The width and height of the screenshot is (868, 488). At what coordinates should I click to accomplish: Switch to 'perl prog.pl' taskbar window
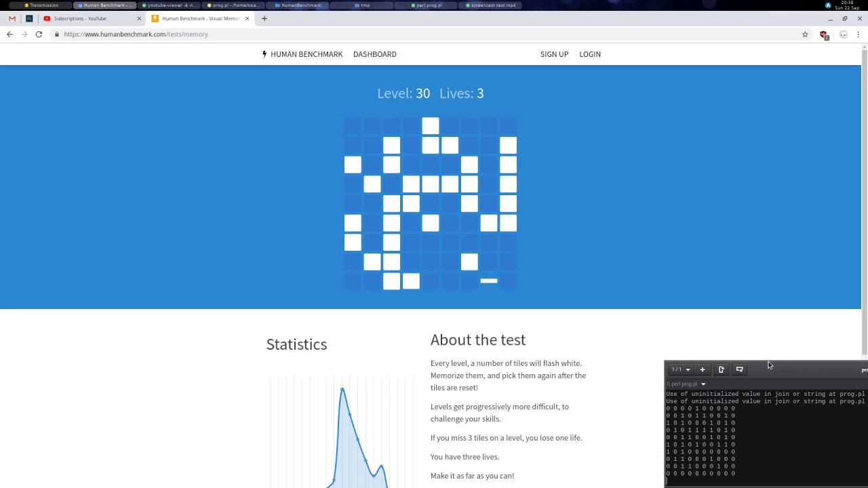426,5
